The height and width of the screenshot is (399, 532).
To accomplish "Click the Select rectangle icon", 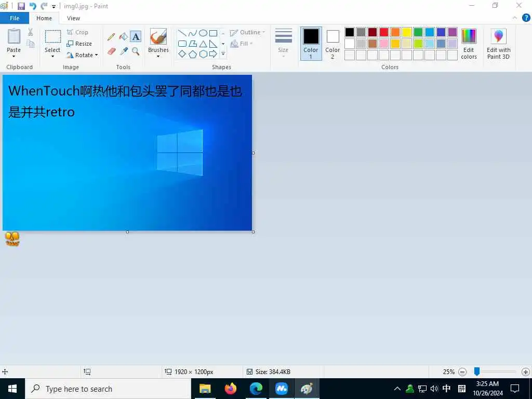I will 53,37.
